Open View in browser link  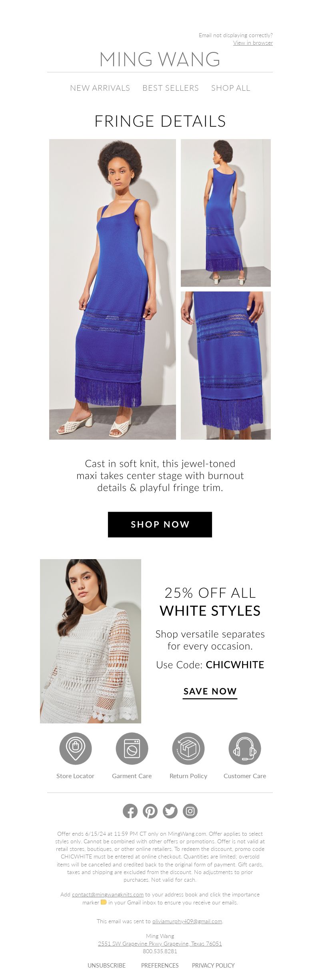[x=253, y=43]
